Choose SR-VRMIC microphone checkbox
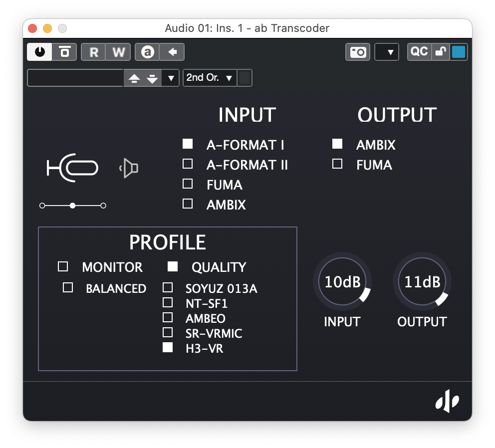Screen dimensions: 495x448 point(167,332)
